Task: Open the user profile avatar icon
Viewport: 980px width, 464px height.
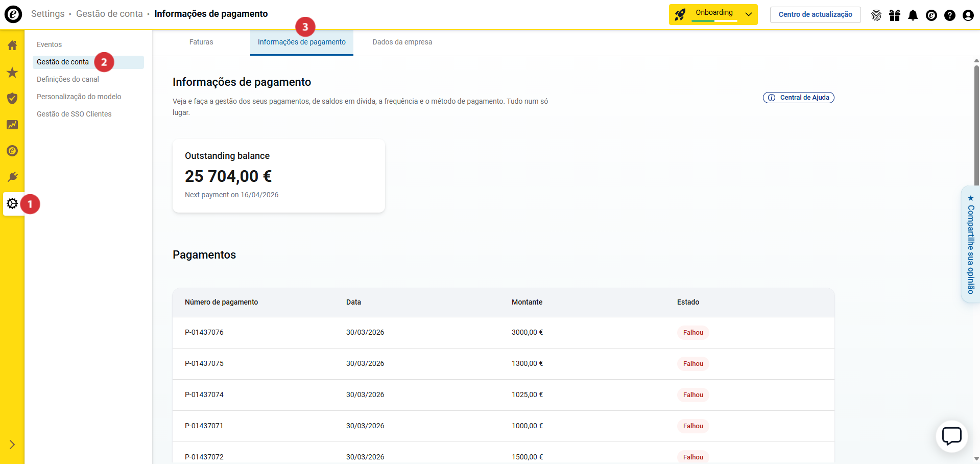Action: tap(968, 15)
